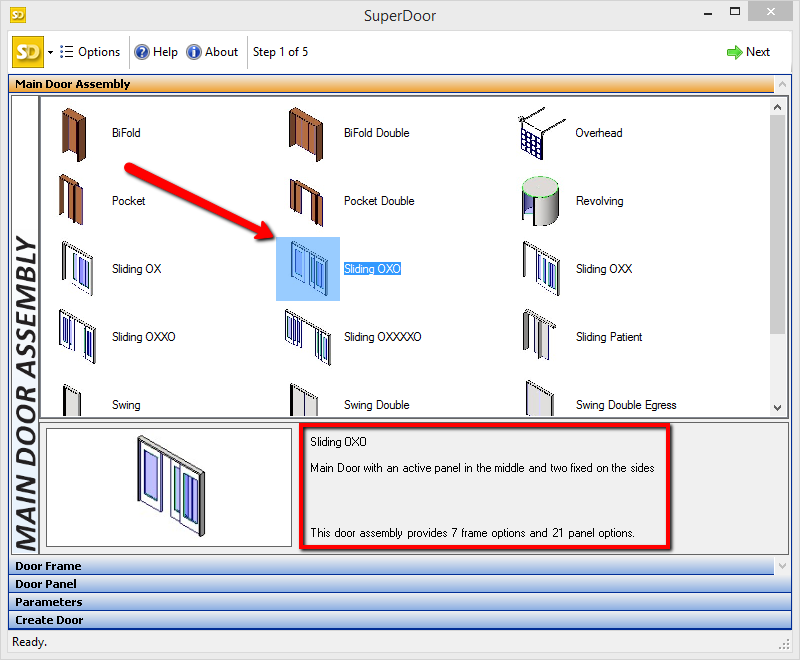Screen dimensions: 800x660
Task: Click the Sliding OXXO door icon
Action: pyautogui.click(x=77, y=336)
